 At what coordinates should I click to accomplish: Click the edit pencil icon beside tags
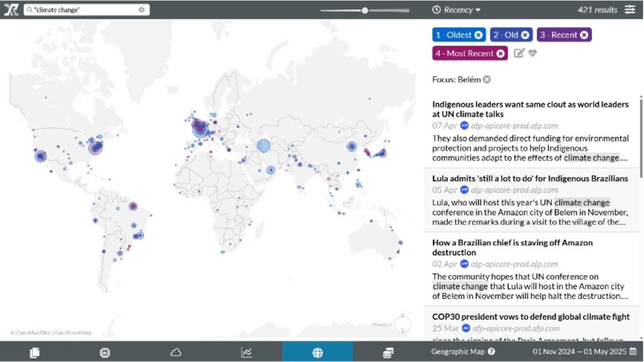pyautogui.click(x=519, y=53)
